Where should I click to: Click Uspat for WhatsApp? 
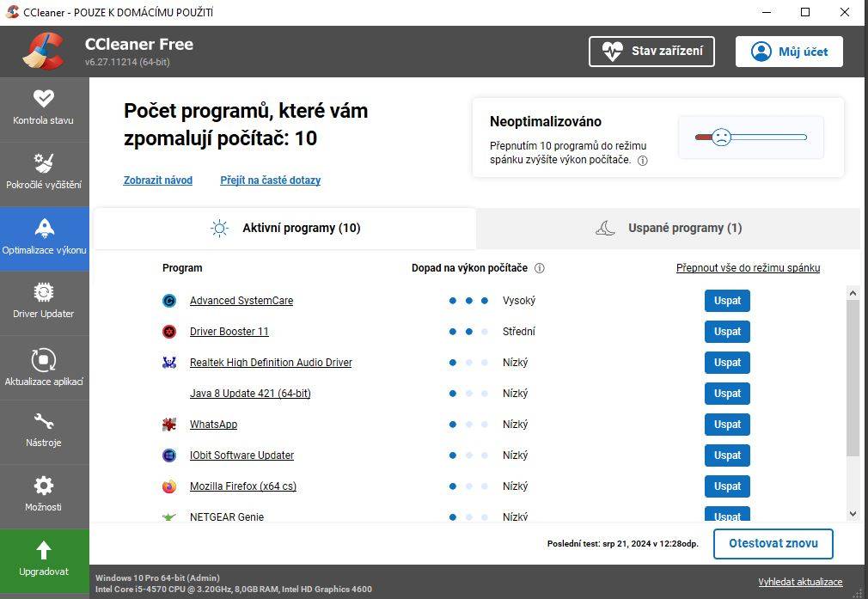point(727,425)
